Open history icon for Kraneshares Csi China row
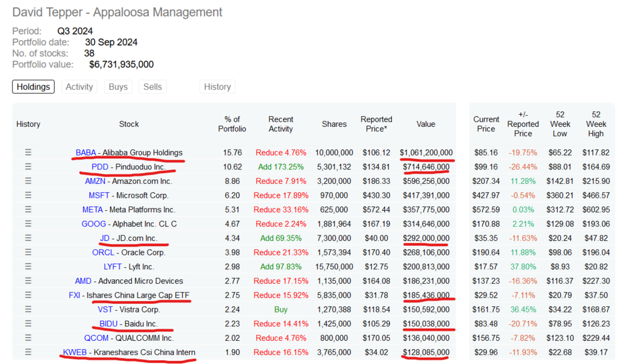The width and height of the screenshot is (628, 364). click(x=28, y=352)
